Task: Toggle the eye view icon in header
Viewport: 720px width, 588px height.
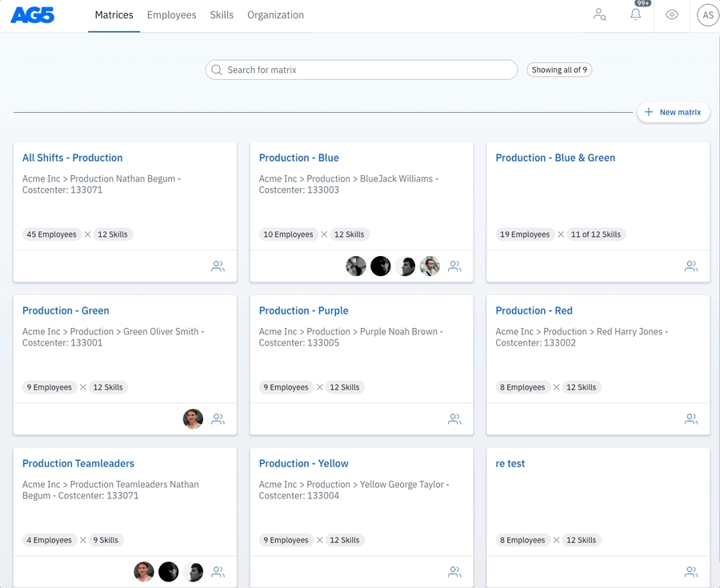Action: (672, 15)
